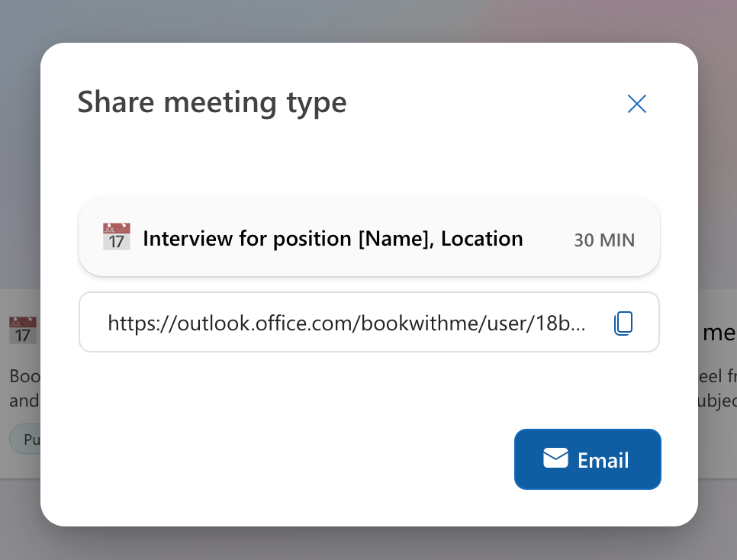This screenshot has width=737, height=560.
Task: Click the envelope icon in the Email button
Action: (555, 458)
